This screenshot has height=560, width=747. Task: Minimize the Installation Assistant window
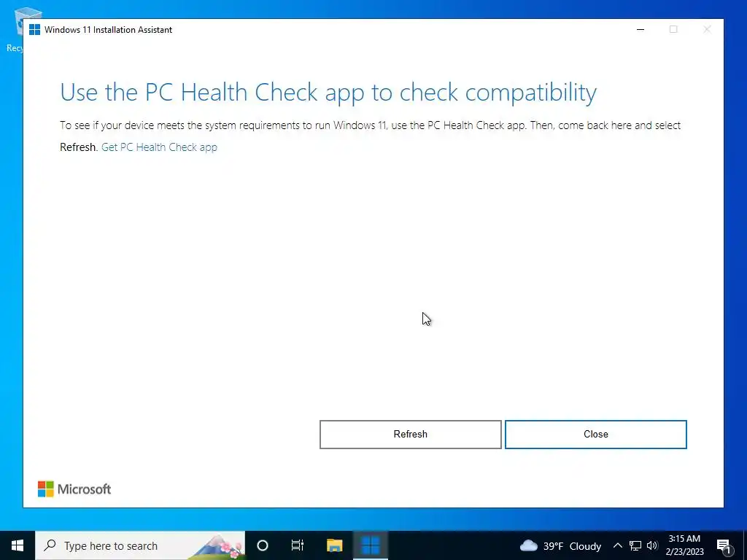[x=640, y=29]
